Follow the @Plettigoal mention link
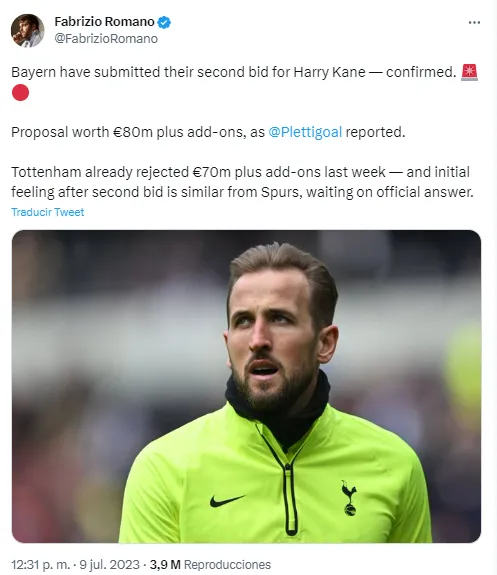497x575 pixels. pos(305,132)
